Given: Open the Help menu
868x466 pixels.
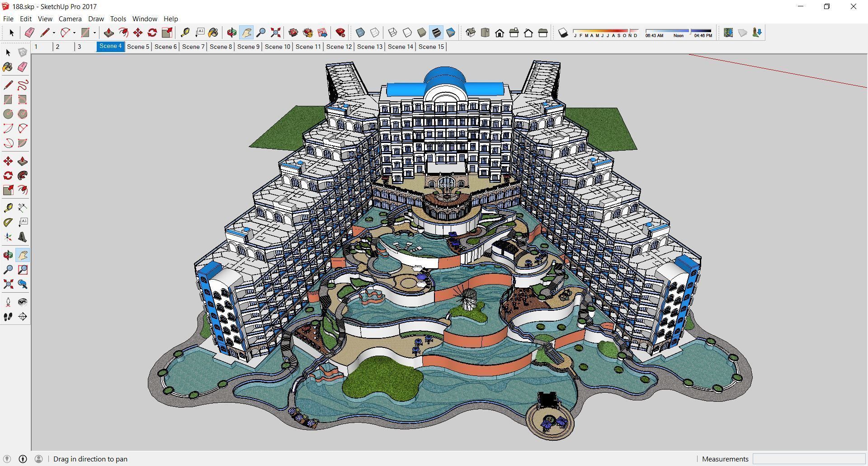Looking at the screenshot, I should pos(170,19).
